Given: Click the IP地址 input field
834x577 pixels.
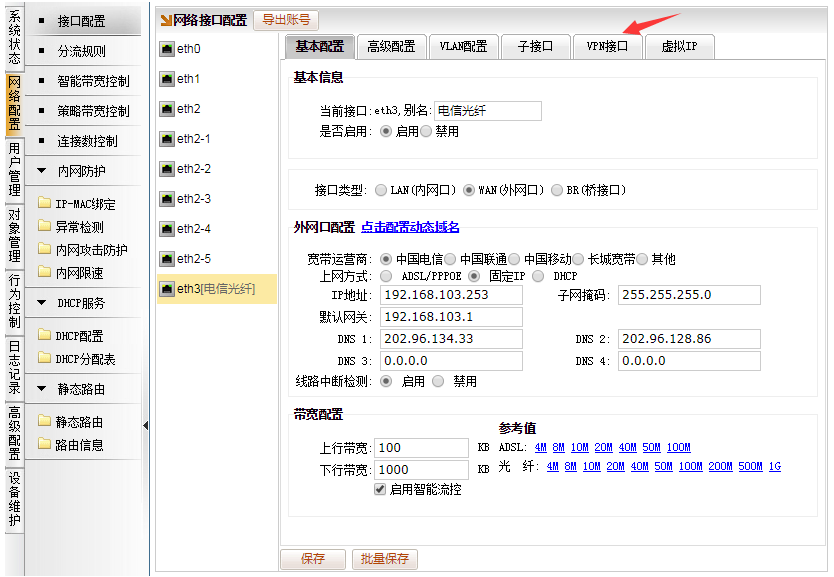Looking at the screenshot, I should (452, 295).
